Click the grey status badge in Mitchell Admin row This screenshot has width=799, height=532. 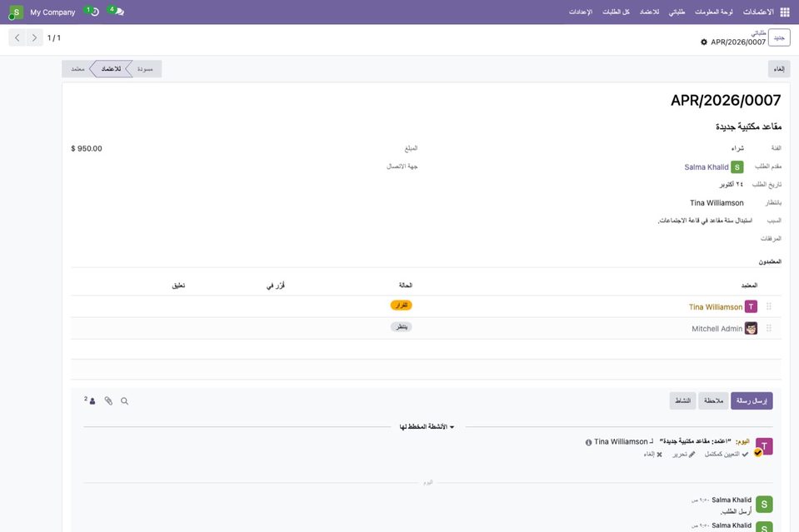point(402,327)
